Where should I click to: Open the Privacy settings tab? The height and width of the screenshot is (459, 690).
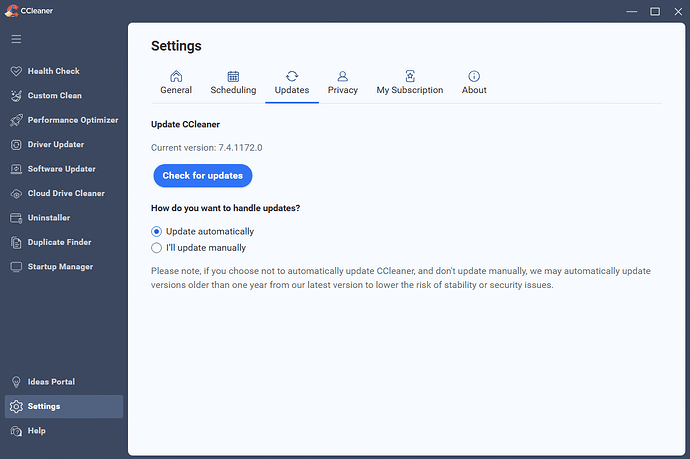[342, 83]
